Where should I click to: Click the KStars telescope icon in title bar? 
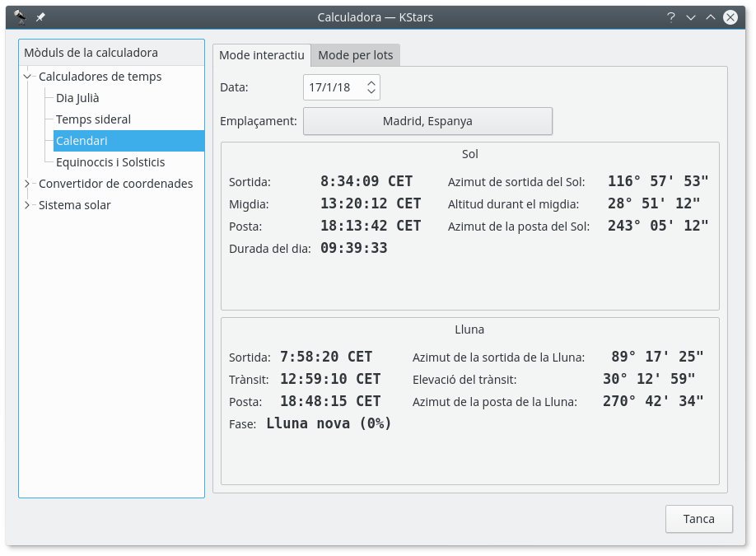tap(21, 16)
